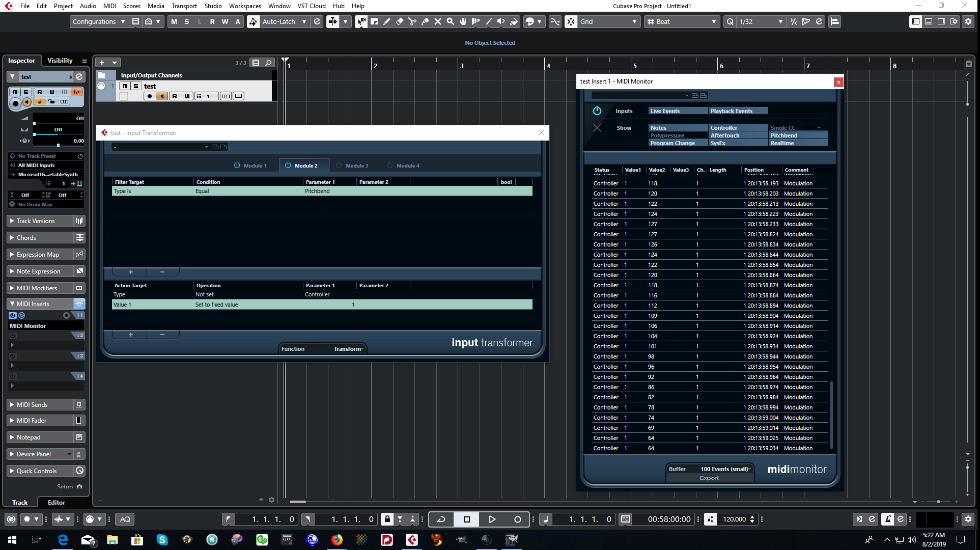Select the Color paint bucket tool
The image size is (980, 550).
514,21
